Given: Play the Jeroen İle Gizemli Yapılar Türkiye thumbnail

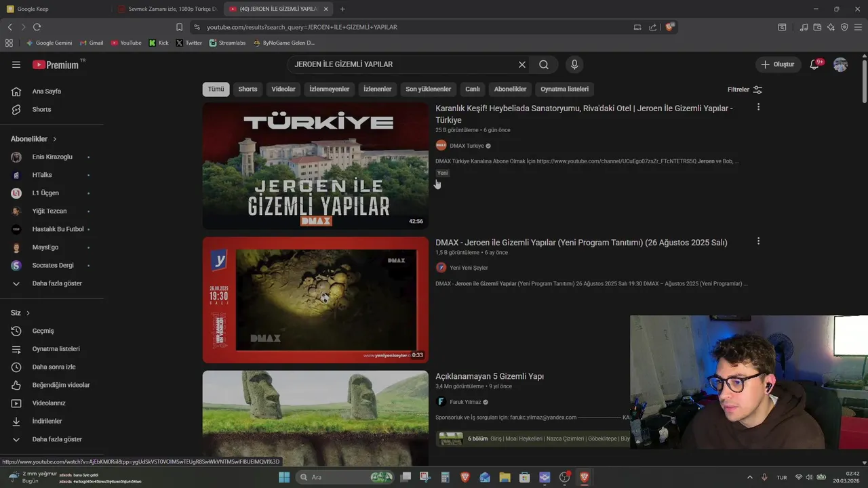Looking at the screenshot, I should click(315, 166).
